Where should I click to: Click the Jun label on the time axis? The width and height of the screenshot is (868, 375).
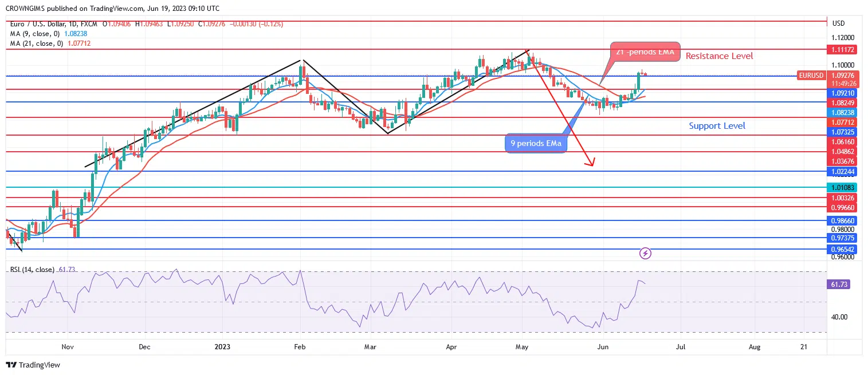click(x=602, y=347)
